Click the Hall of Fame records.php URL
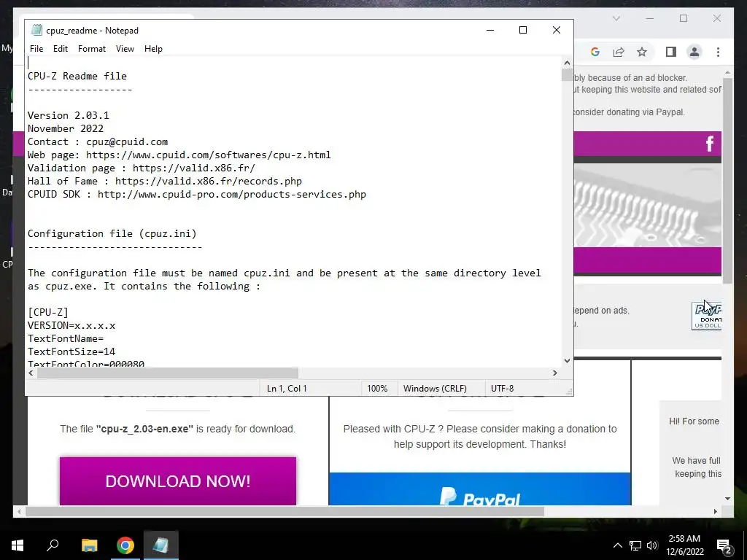747x560 pixels. tap(208, 182)
